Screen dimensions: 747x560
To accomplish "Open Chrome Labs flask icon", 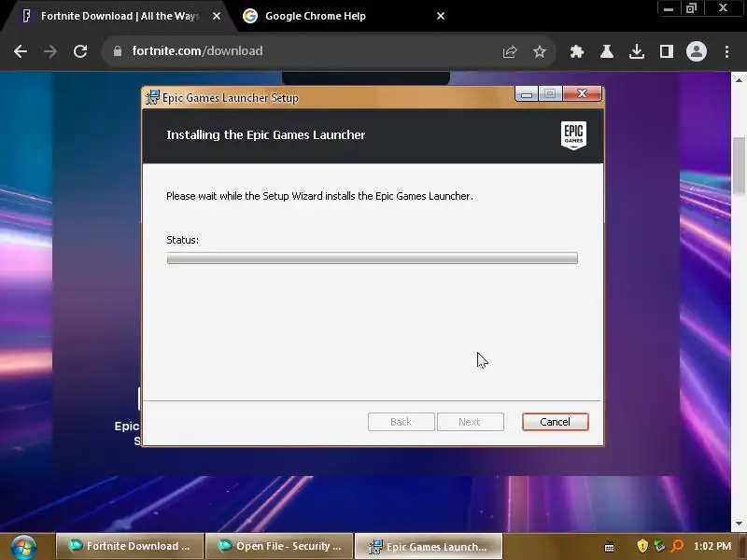I will [606, 51].
